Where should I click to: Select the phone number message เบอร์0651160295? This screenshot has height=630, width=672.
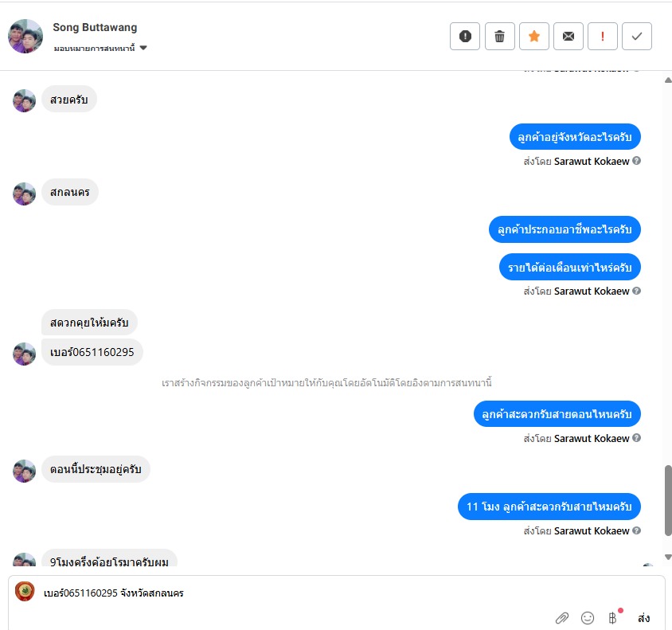point(92,352)
